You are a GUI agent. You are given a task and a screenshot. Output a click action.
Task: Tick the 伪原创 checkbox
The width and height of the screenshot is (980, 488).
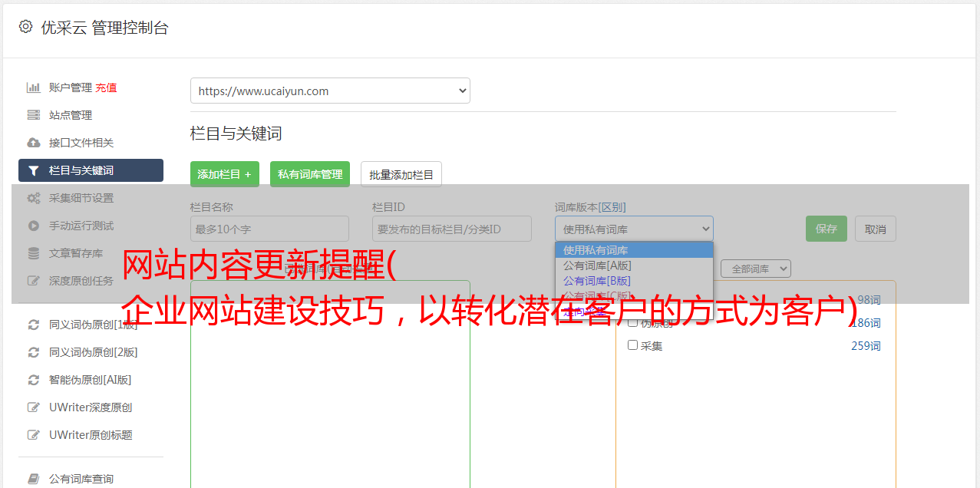(x=633, y=322)
